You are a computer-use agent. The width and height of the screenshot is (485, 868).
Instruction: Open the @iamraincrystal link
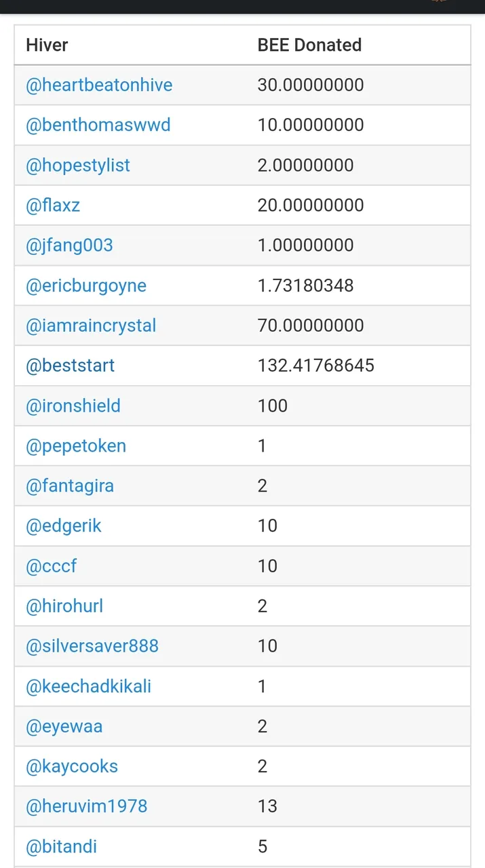tap(91, 325)
